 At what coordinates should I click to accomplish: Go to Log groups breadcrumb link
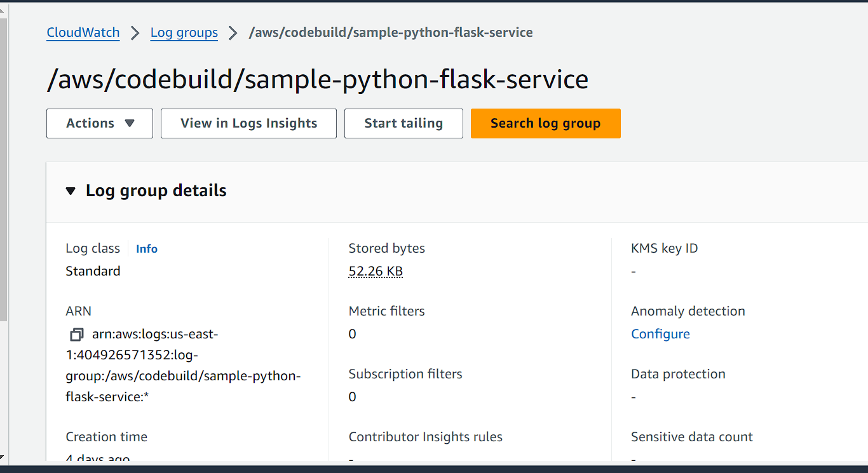(x=184, y=32)
